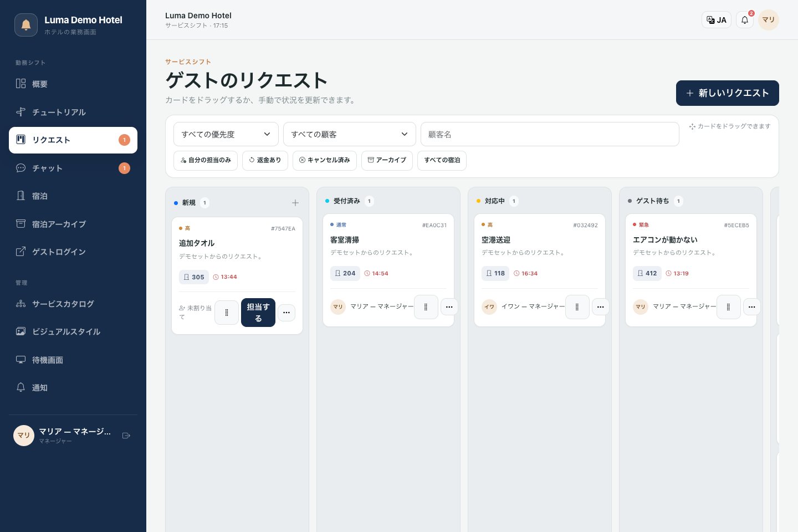Image resolution: width=798 pixels, height=532 pixels.
Task: Click the Luma Demo Hotel bell logo
Action: tap(26, 25)
